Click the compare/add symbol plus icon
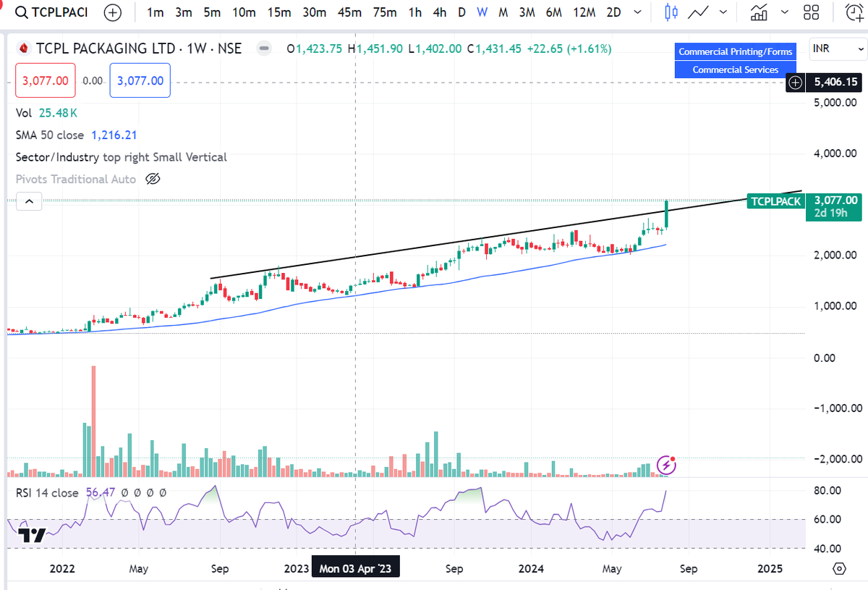This screenshot has height=590, width=868. point(113,12)
